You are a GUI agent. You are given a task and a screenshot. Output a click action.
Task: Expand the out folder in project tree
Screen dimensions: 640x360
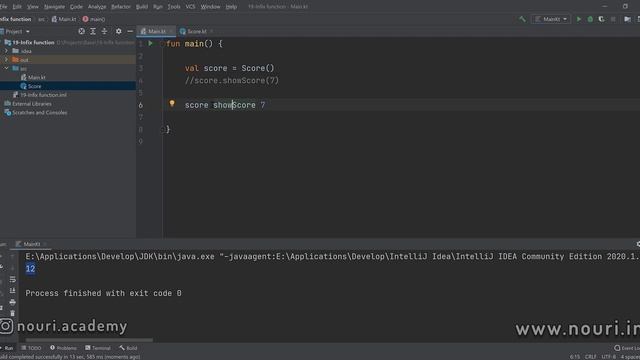pos(6,60)
